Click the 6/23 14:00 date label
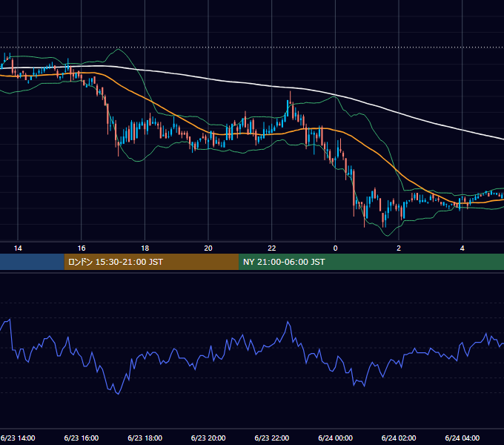This screenshot has width=504, height=445. [x=18, y=438]
